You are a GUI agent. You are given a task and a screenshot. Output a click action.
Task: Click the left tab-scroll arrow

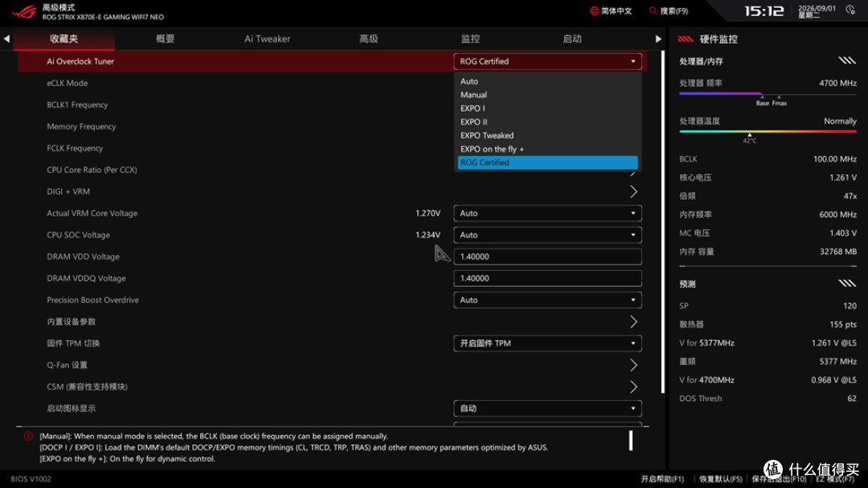point(6,39)
